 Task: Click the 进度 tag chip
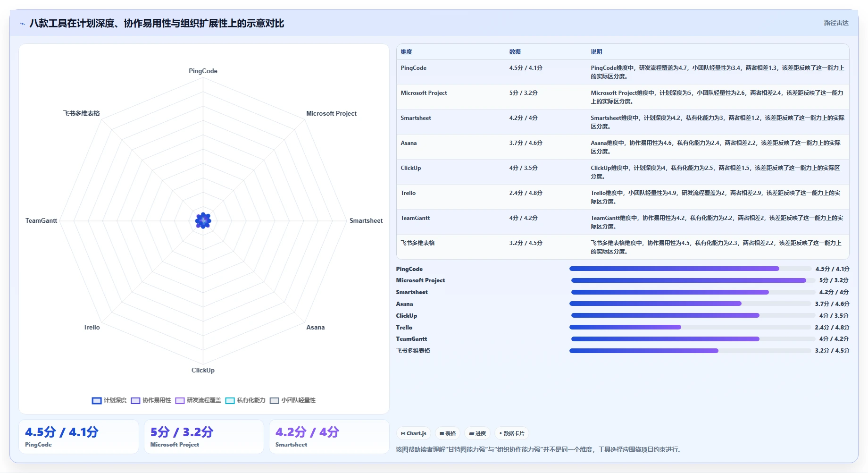click(x=477, y=433)
